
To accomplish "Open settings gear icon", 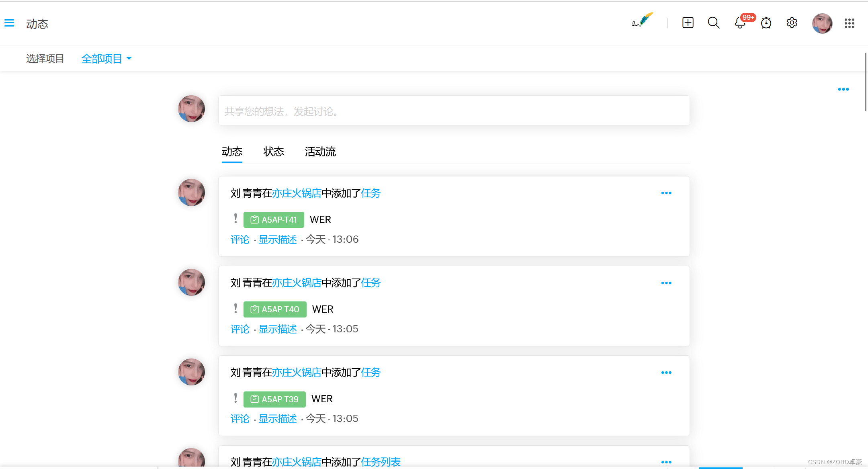I will click(x=792, y=23).
